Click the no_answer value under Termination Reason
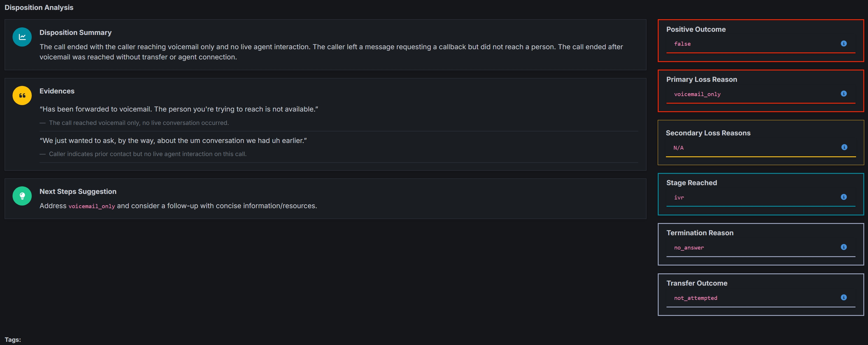Viewport: 868px width, 345px height. point(689,248)
